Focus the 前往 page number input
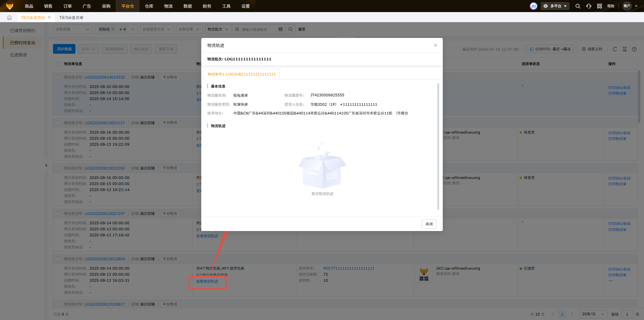This screenshot has height=320, width=644. [627, 314]
